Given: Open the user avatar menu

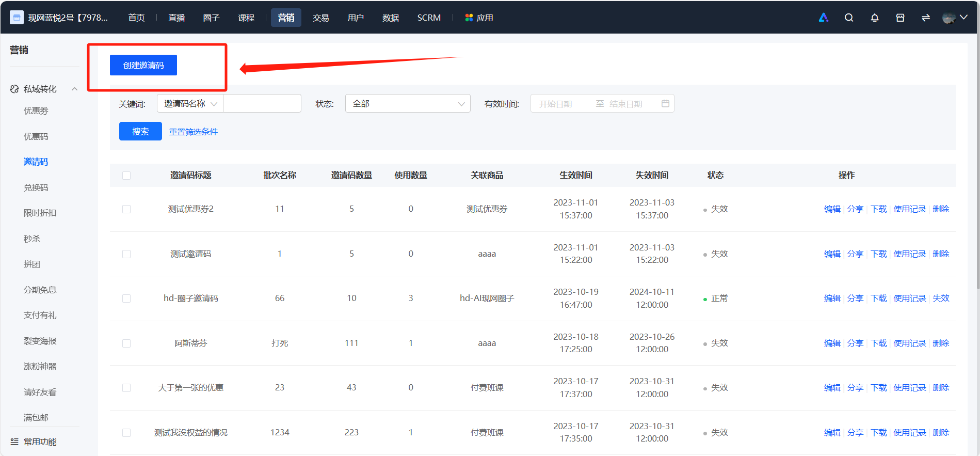Looking at the screenshot, I should pos(949,18).
